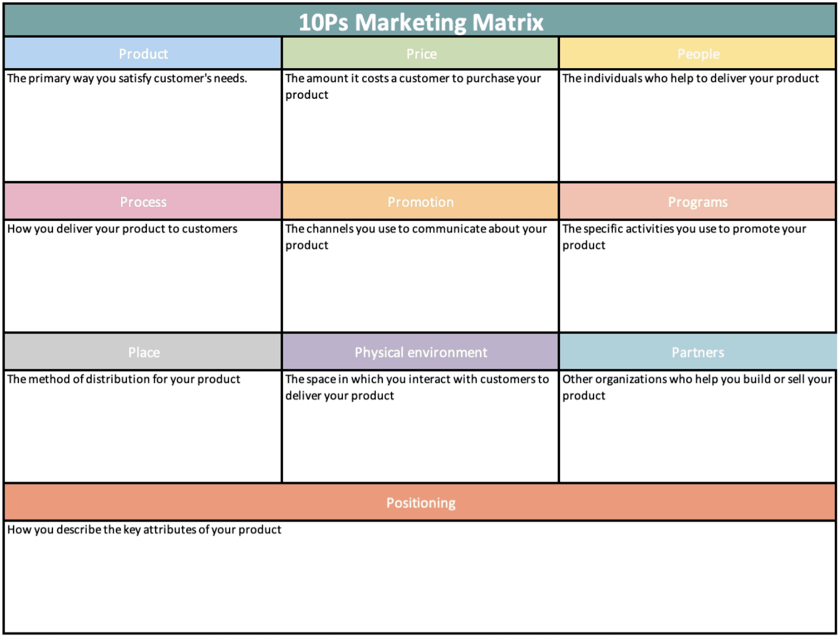Click the yellow People header cell
This screenshot has width=840, height=636.
[697, 54]
